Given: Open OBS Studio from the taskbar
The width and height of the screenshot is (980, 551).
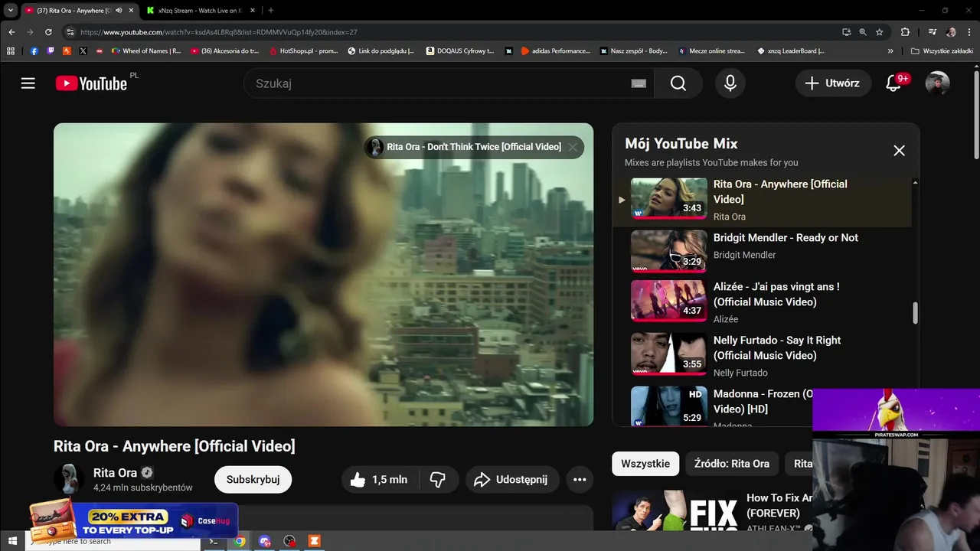Looking at the screenshot, I should point(289,541).
